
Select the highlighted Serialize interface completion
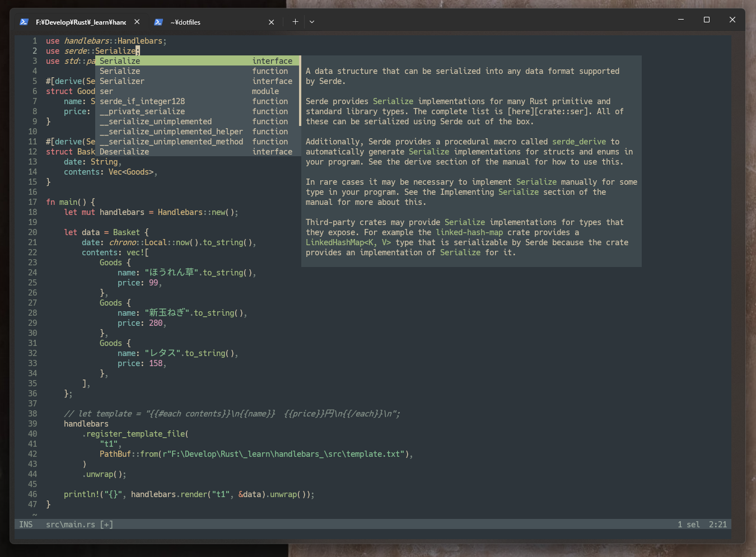[x=119, y=60]
